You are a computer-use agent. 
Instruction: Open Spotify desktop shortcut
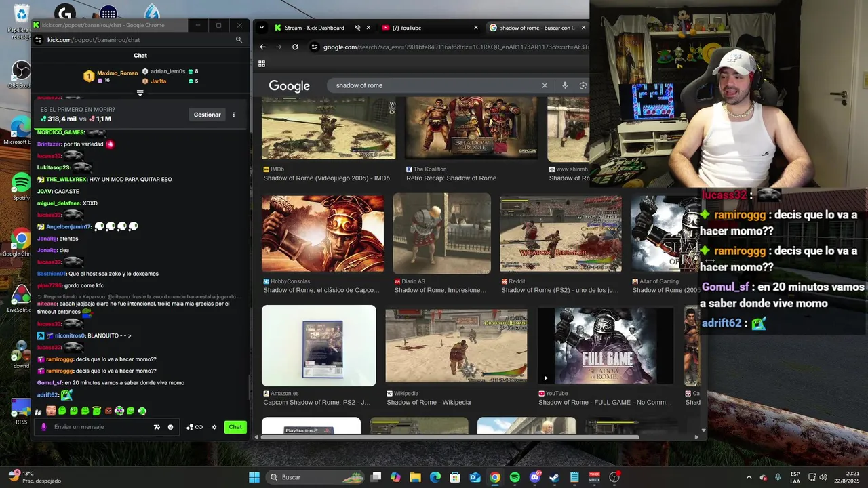(x=21, y=186)
